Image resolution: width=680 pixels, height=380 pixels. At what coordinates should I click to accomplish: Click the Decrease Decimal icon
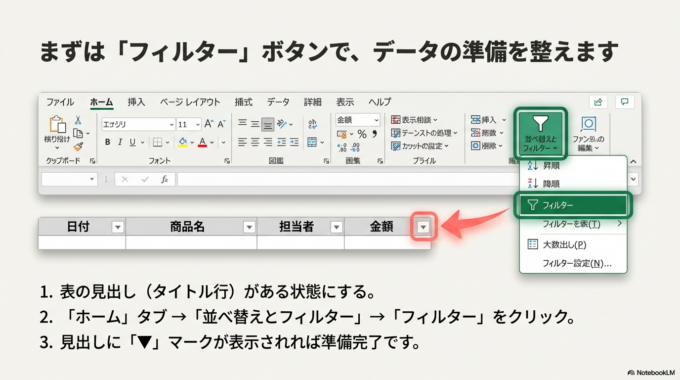pyautogui.click(x=355, y=147)
